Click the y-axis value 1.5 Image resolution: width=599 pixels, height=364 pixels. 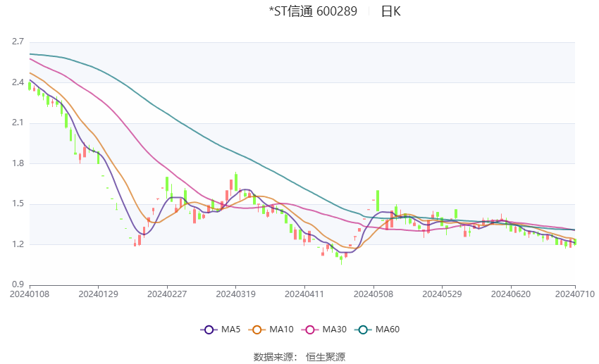[x=18, y=203]
